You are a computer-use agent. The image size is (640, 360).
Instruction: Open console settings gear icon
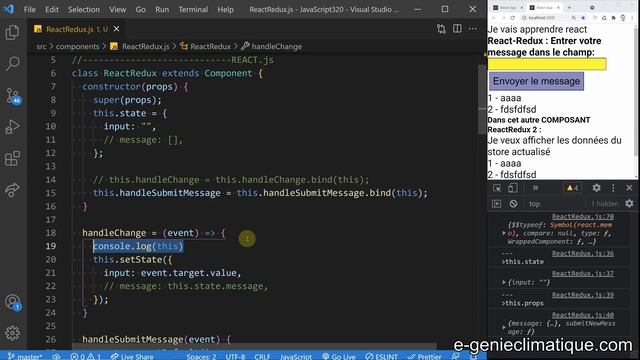coord(629,203)
